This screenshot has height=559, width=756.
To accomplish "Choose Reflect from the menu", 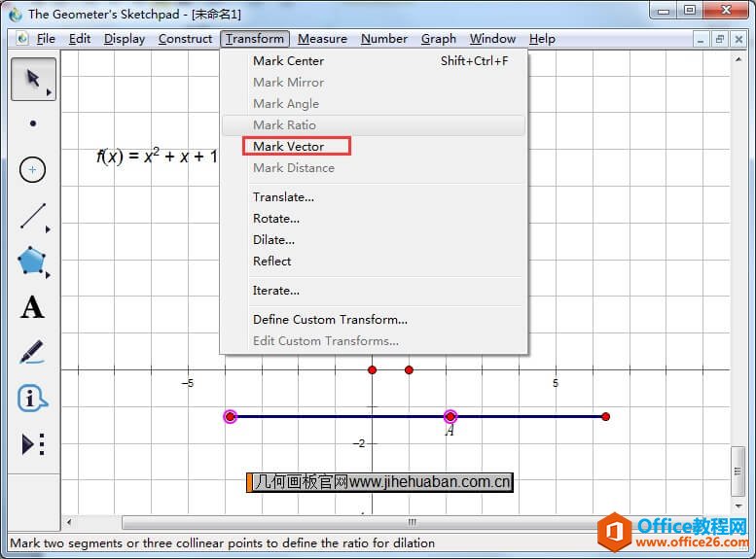I will coord(374,262).
